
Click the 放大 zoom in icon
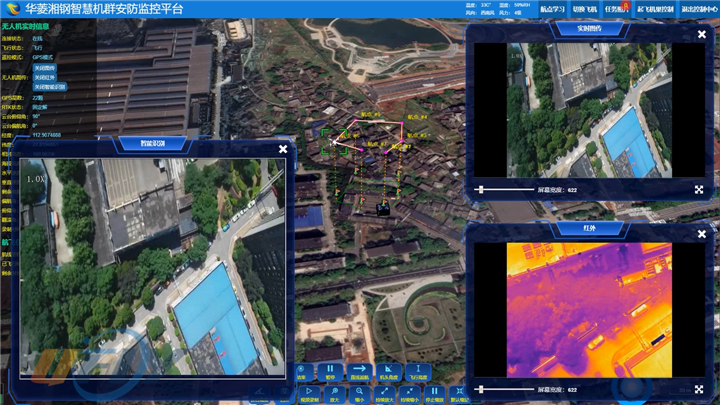coord(334,394)
